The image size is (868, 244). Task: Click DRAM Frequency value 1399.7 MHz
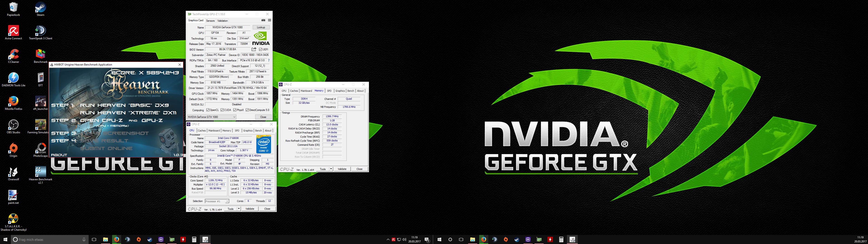click(332, 116)
